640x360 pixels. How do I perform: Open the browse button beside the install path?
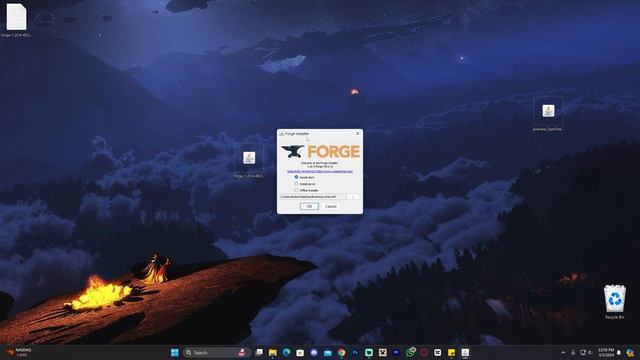[x=353, y=197]
